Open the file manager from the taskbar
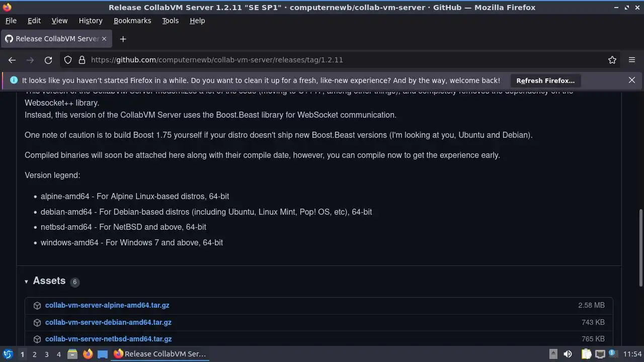 pyautogui.click(x=72, y=354)
